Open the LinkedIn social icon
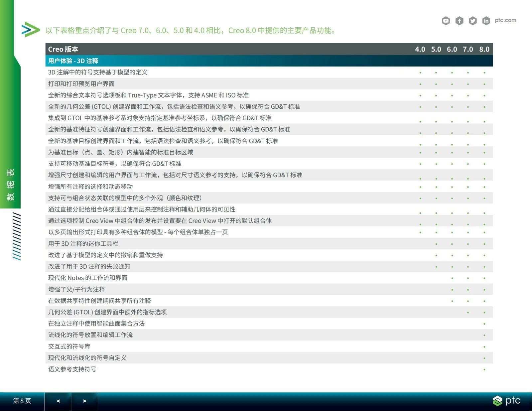 coord(486,21)
